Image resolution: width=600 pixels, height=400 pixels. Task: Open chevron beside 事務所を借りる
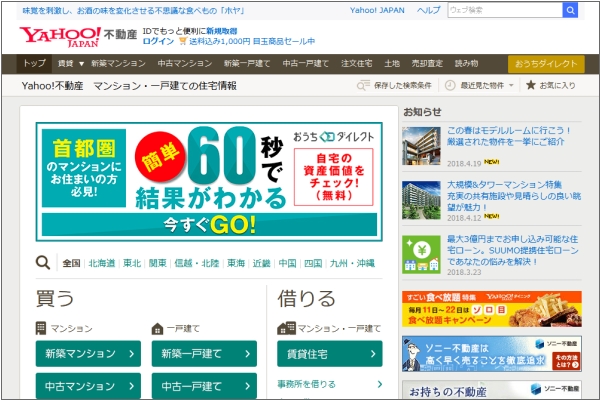coord(380,384)
